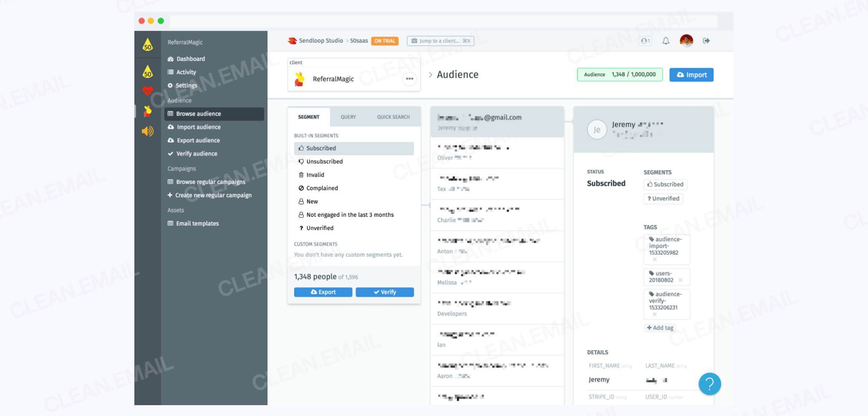Open Email templates
This screenshot has width=868, height=416.
[193, 224]
